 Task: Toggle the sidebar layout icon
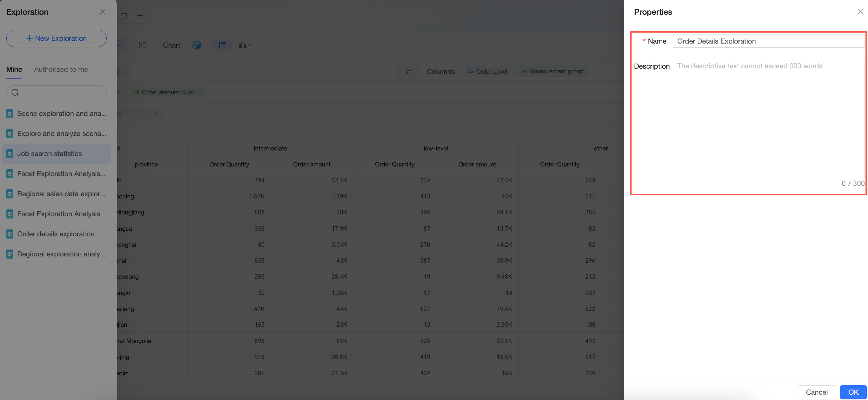click(x=124, y=16)
